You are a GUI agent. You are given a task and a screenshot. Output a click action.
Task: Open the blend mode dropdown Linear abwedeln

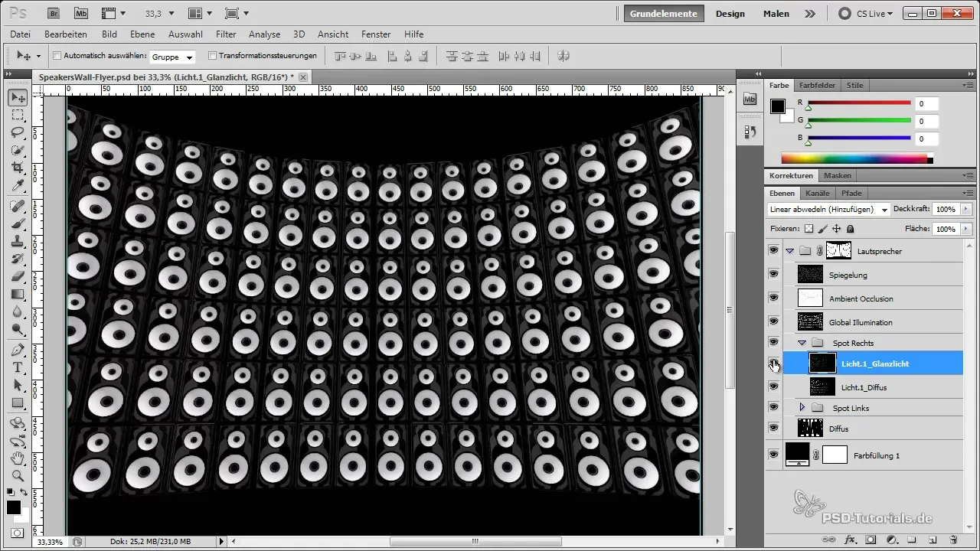coord(828,210)
